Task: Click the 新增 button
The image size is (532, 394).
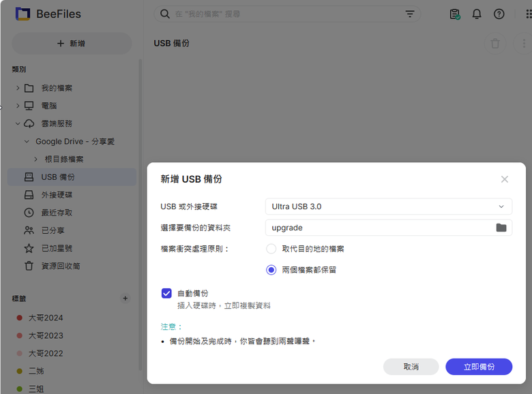Action: (x=72, y=44)
